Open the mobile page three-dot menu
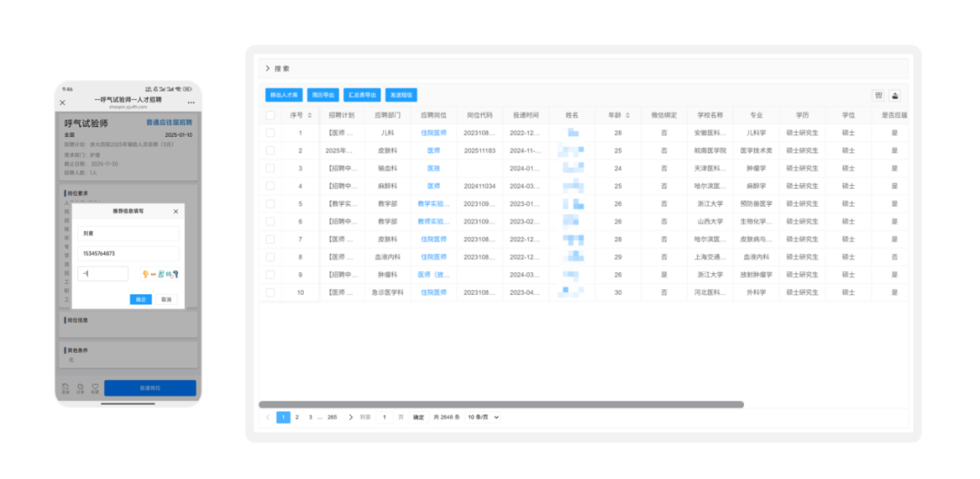Image resolution: width=980 pixels, height=479 pixels. [x=191, y=103]
